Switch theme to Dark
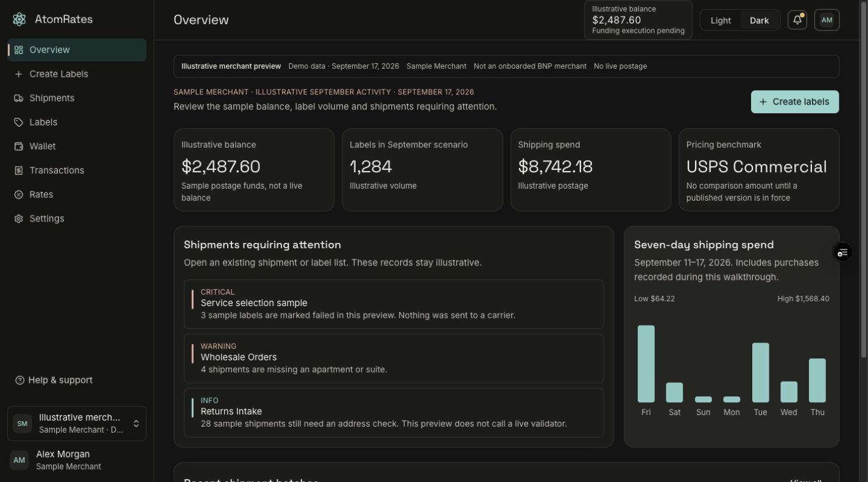Screen dimensions: 868x482 point(759,20)
